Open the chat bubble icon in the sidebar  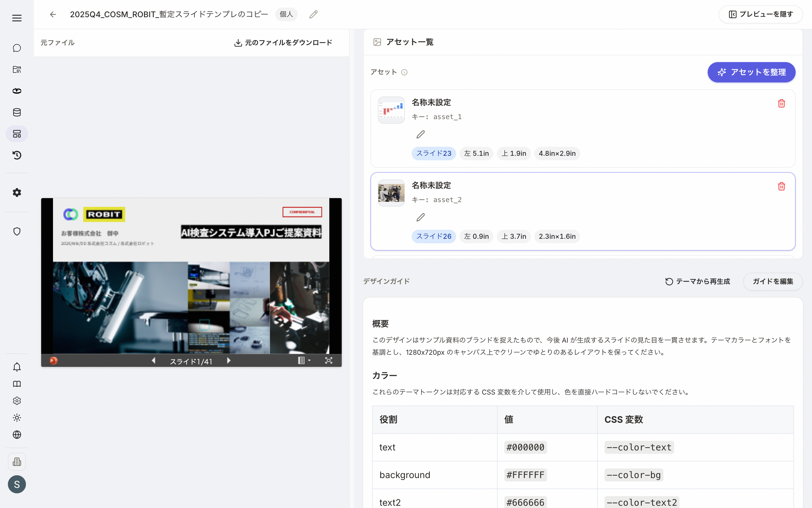(17, 48)
